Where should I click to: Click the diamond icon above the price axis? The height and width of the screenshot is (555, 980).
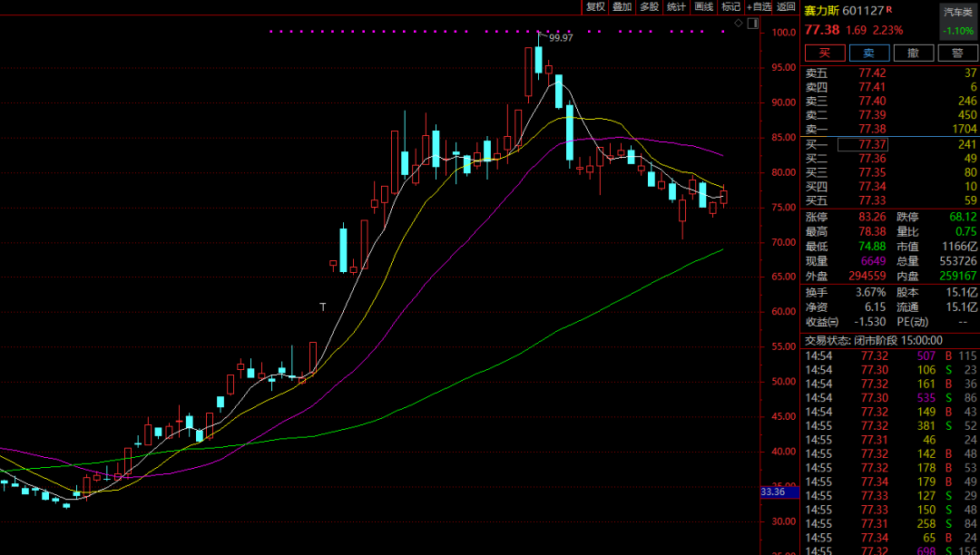click(x=738, y=23)
